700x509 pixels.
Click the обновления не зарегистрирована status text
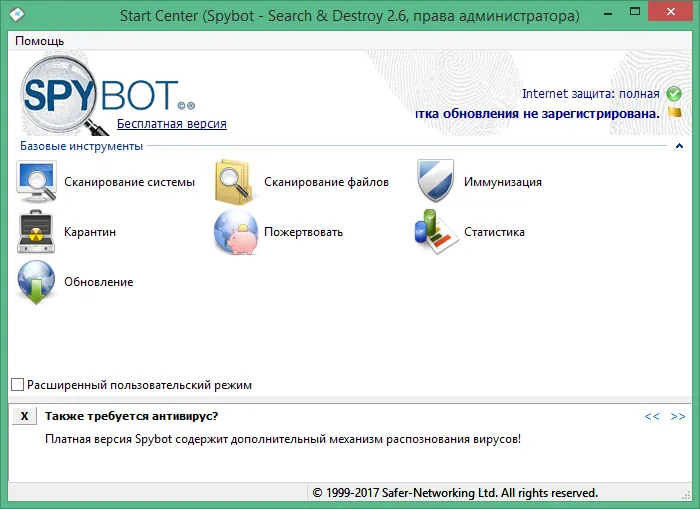coord(538,114)
